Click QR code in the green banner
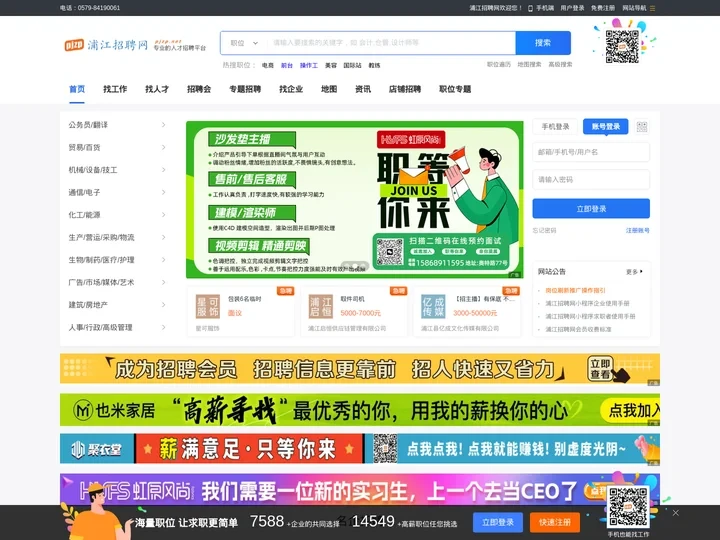This screenshot has height=540, width=720. pos(390,252)
